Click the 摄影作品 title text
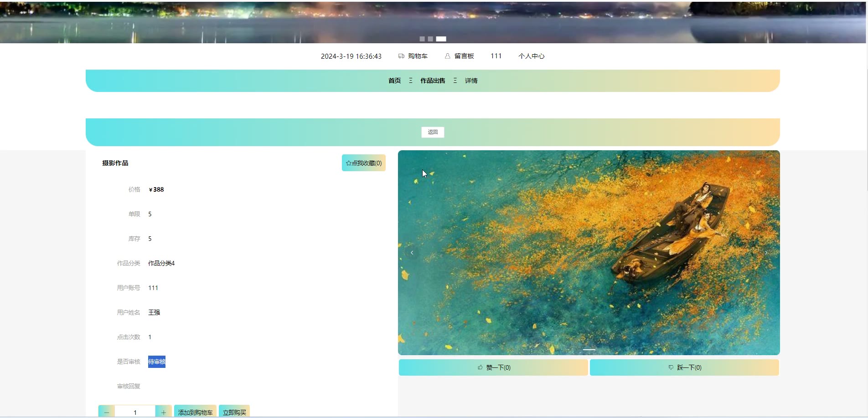The width and height of the screenshot is (868, 418). click(x=115, y=163)
